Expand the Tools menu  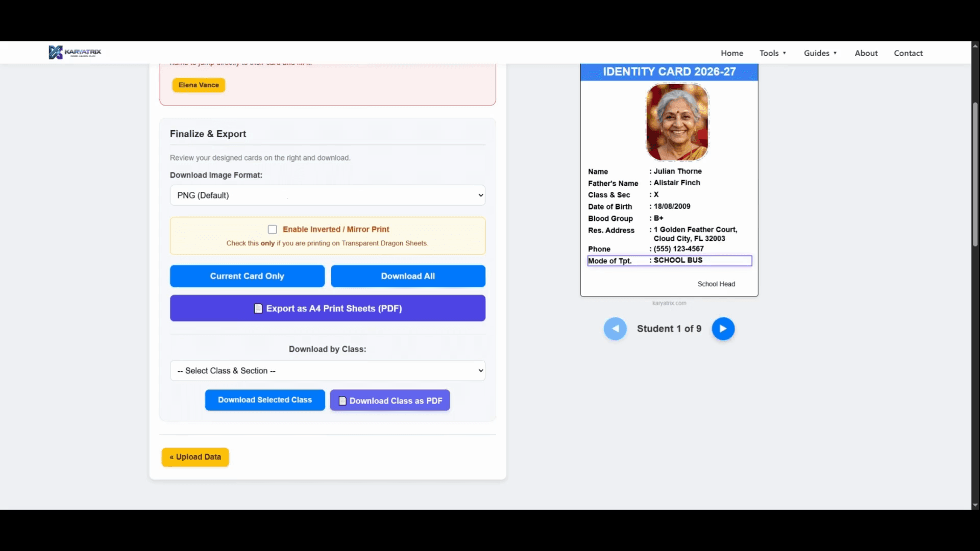[773, 53]
